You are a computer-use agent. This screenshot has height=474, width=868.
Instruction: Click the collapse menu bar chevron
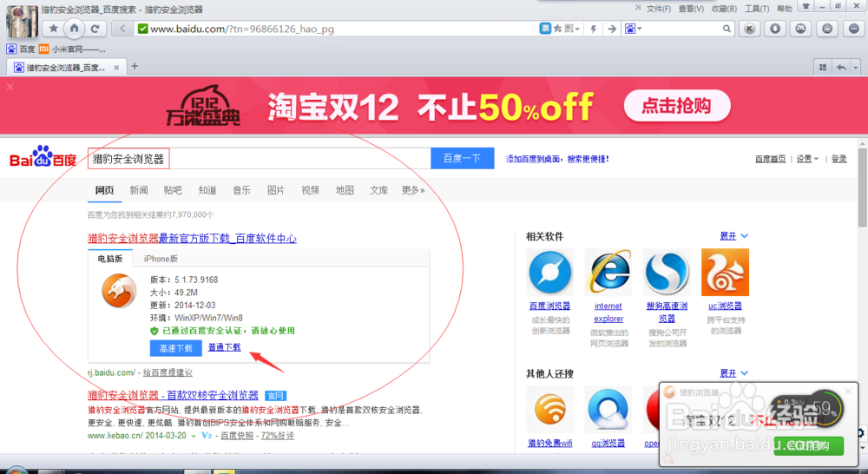click(638, 8)
